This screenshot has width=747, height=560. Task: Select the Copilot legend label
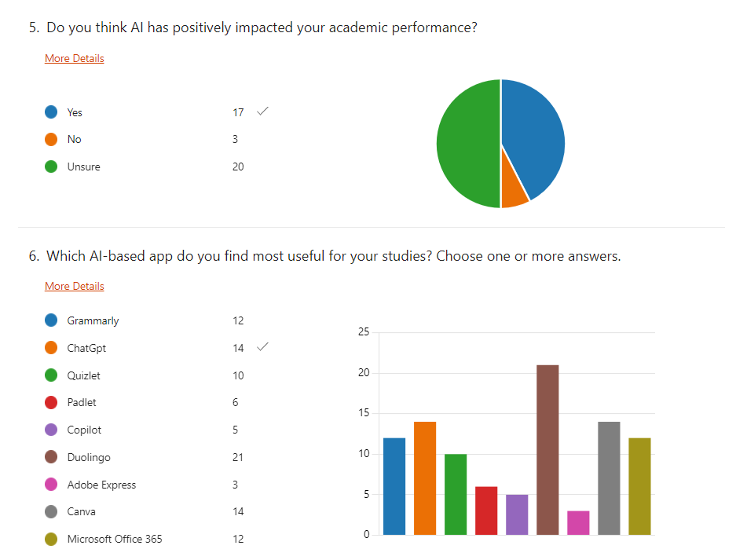[84, 430]
